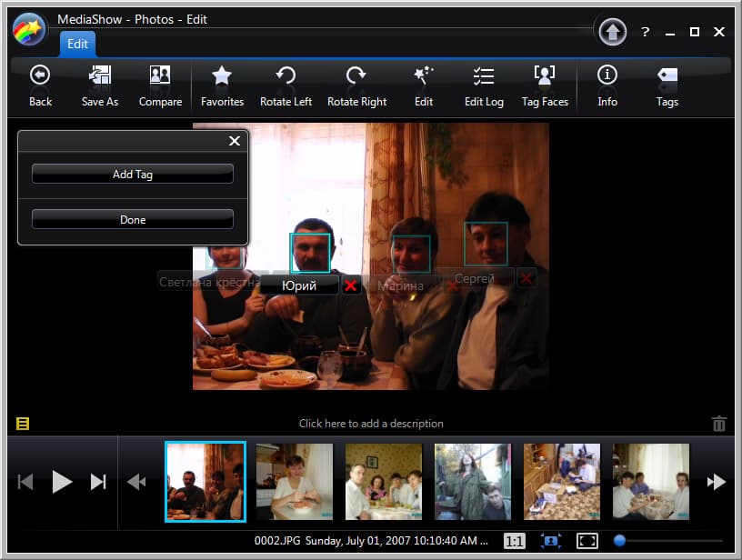Click the Add Tag button

pos(133,174)
